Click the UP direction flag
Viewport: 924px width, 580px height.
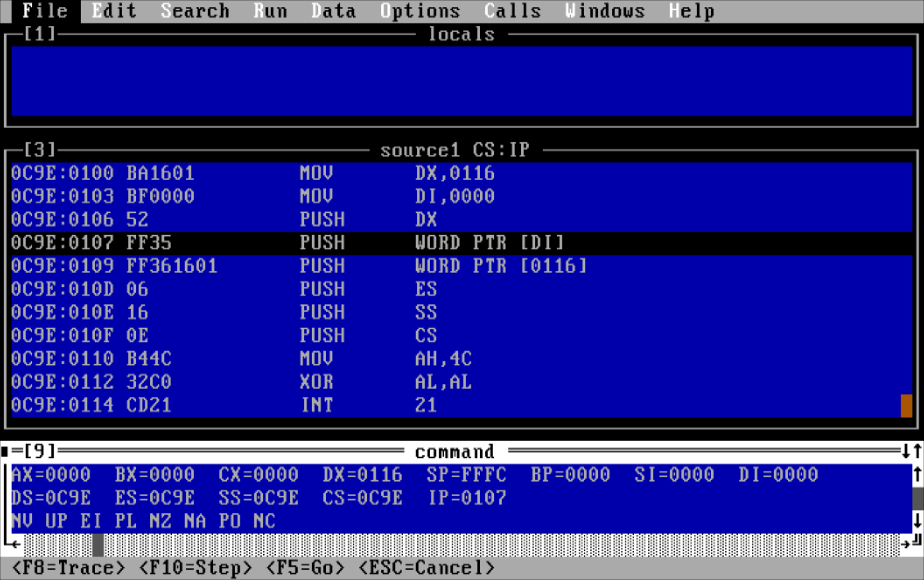tap(57, 521)
